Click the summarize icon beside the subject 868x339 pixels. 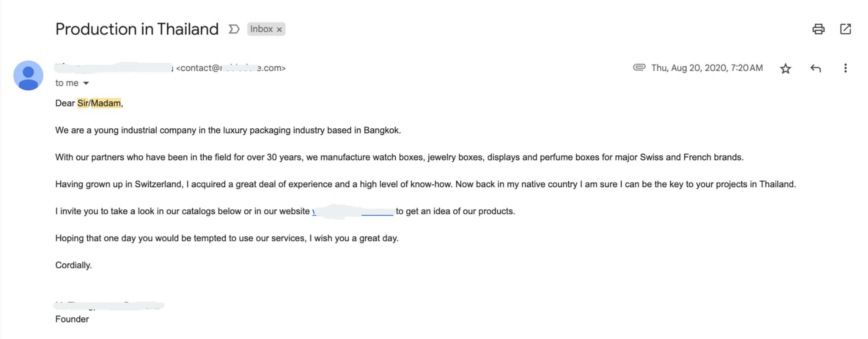coord(234,29)
